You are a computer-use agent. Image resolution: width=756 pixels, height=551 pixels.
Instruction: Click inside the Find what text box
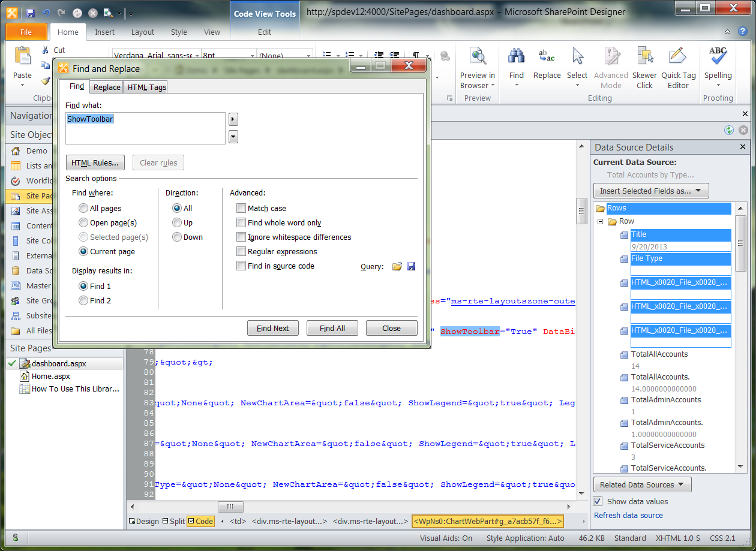coord(145,128)
